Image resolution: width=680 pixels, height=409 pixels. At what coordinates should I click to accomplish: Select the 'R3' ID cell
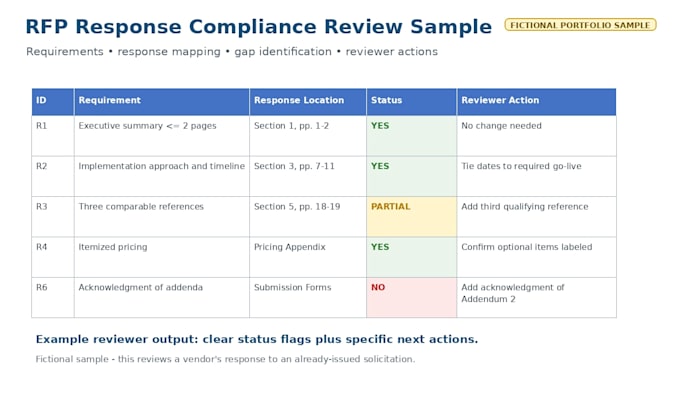tap(53, 216)
